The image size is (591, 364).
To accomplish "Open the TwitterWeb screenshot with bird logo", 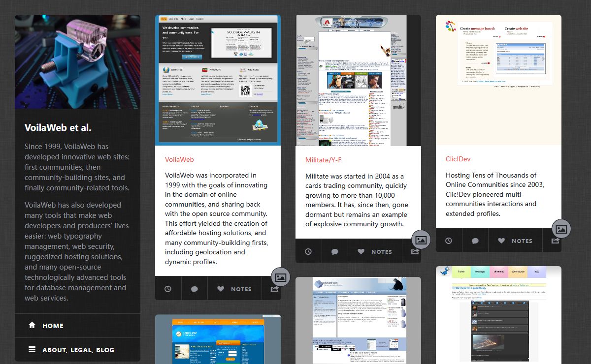I will pyautogui.click(x=498, y=315).
